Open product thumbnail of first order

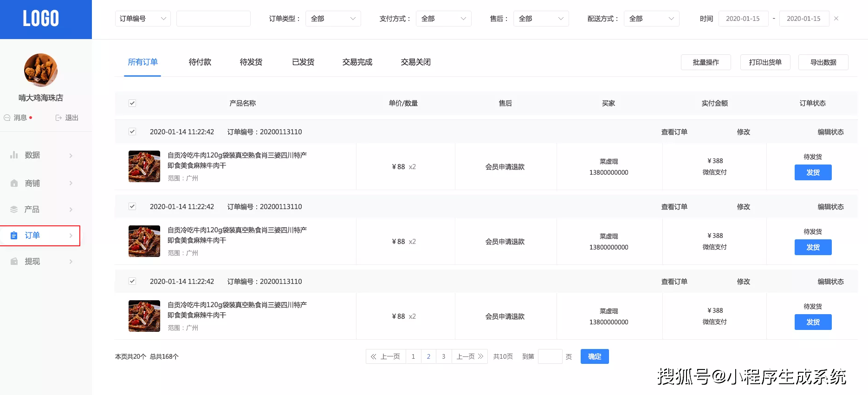pos(144,166)
